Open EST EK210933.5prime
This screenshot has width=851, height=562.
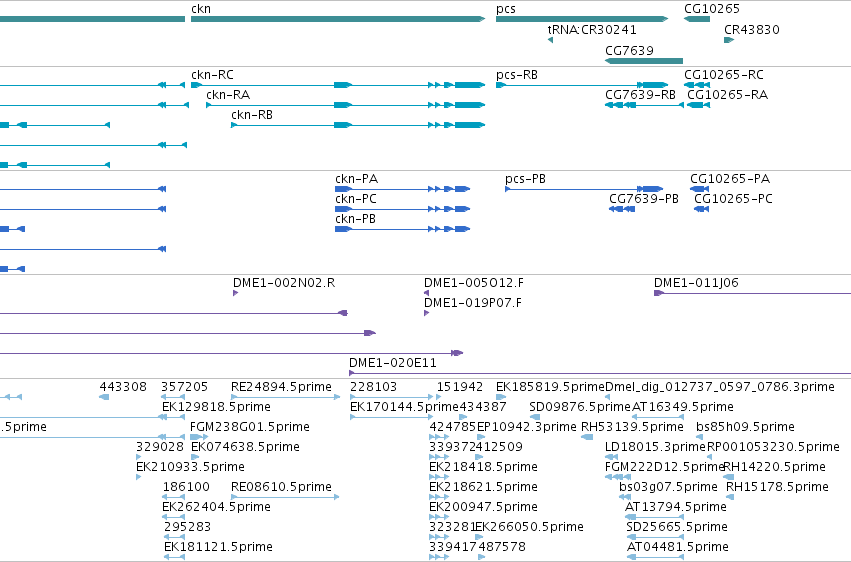click(190, 468)
